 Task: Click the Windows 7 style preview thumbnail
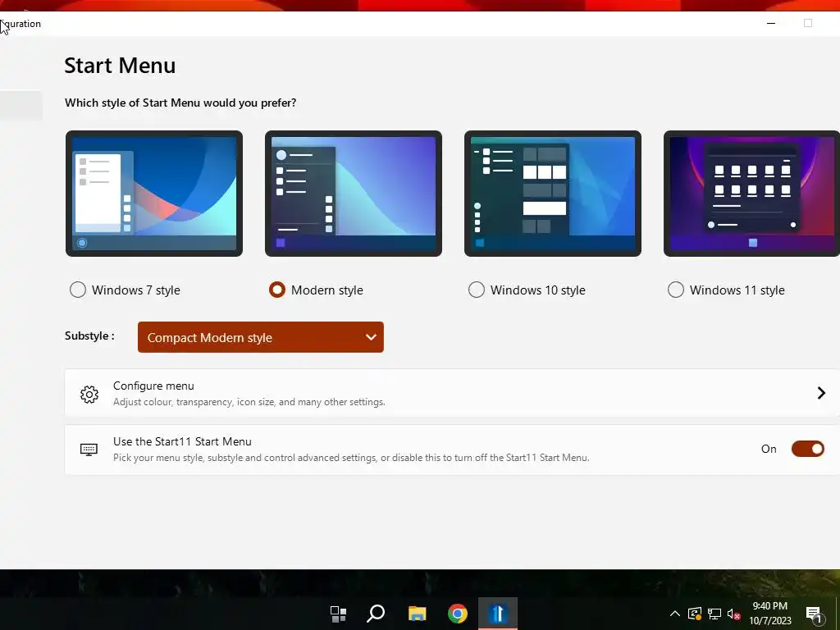tap(154, 194)
